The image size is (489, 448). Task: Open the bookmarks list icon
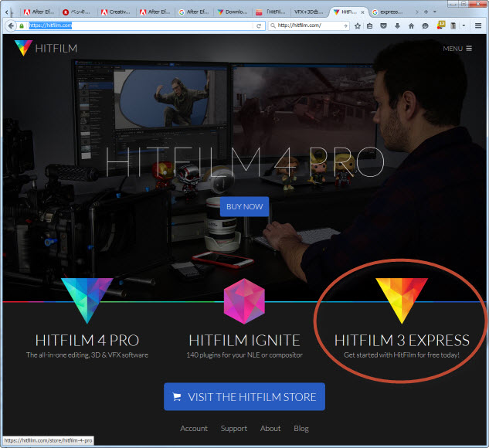coord(369,26)
